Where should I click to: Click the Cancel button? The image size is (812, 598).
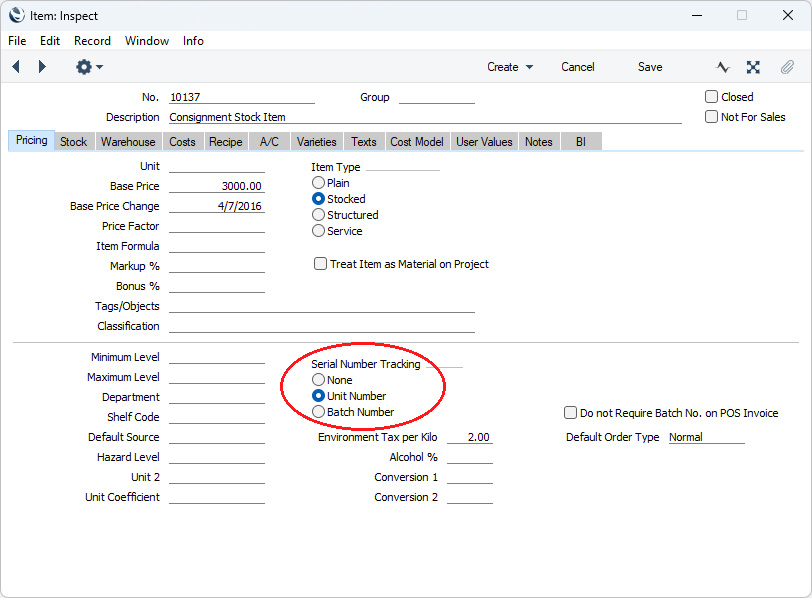click(577, 67)
